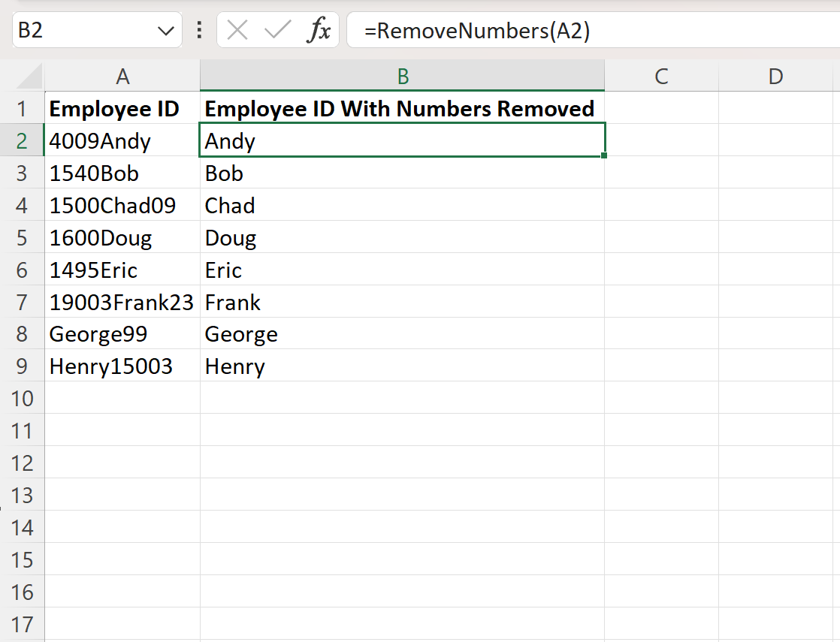
Task: Select row header 5
Action: (23, 237)
